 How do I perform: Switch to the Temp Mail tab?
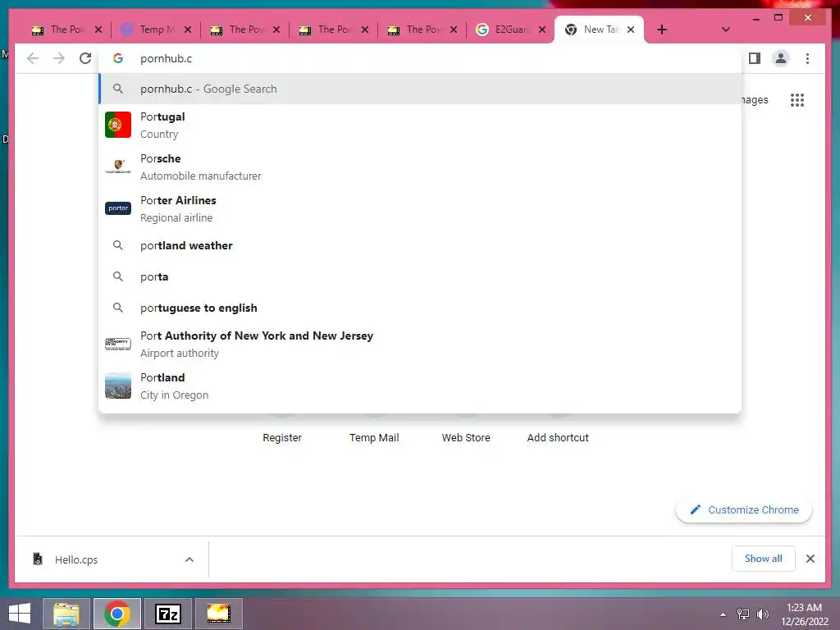click(x=154, y=30)
